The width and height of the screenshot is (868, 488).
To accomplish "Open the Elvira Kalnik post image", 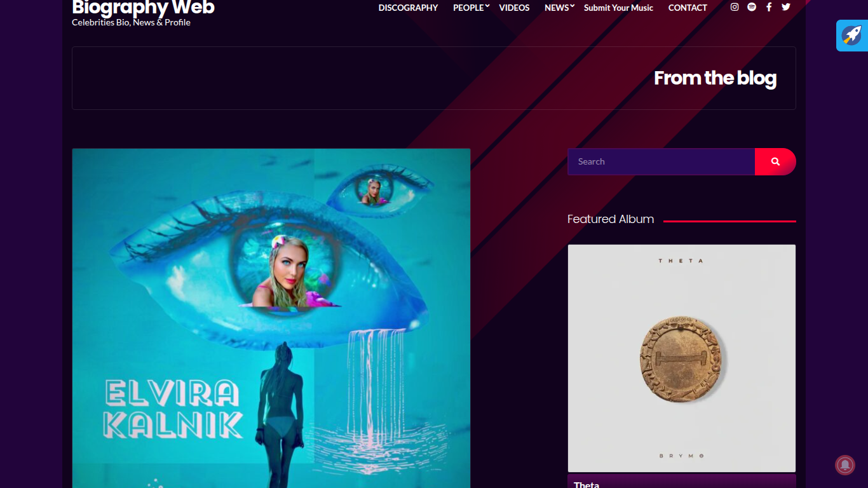I will click(x=271, y=318).
